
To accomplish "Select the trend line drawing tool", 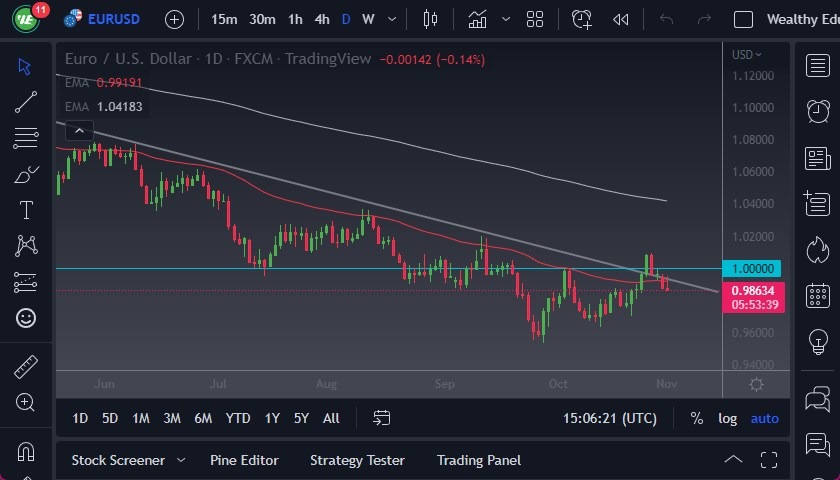I will pos(26,102).
